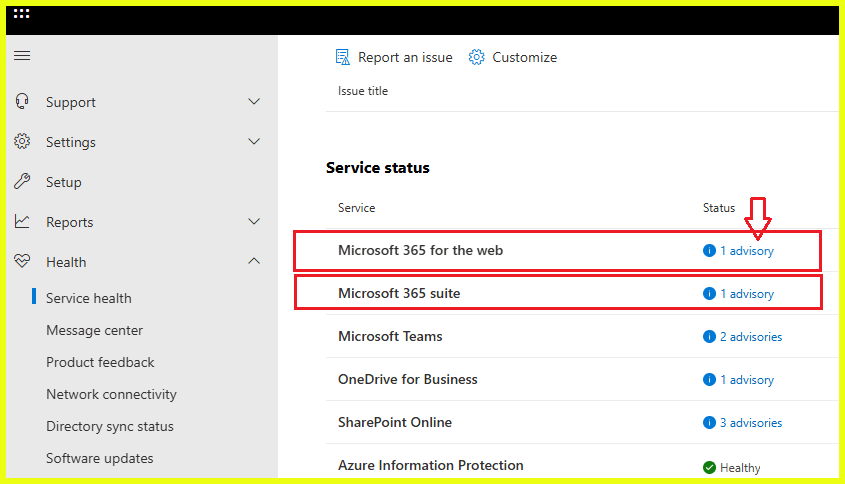Click info icon for OneDrive for Business
Image resolution: width=845 pixels, height=484 pixels.
click(x=709, y=379)
